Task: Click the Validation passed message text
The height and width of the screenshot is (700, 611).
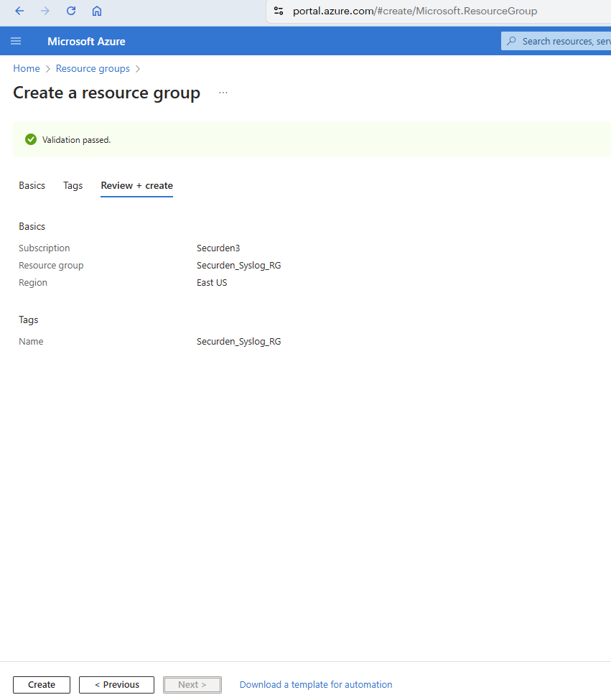Action: (x=76, y=140)
